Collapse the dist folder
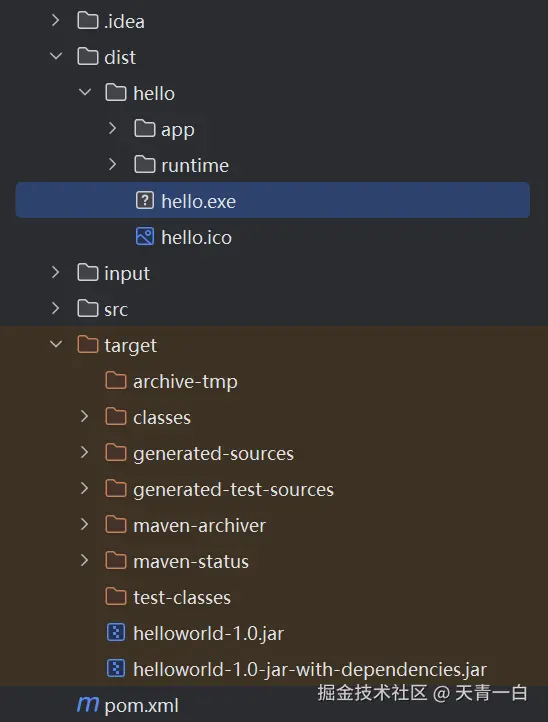 point(56,56)
